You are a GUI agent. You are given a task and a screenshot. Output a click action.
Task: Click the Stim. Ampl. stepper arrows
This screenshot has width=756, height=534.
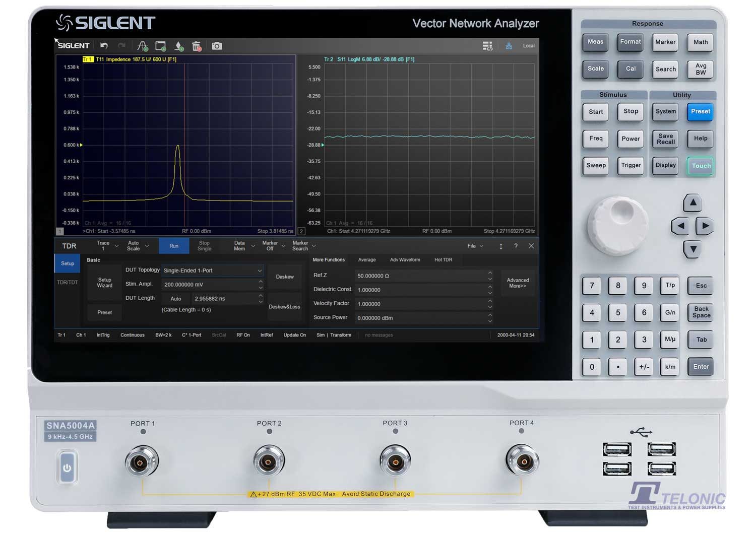(x=261, y=285)
